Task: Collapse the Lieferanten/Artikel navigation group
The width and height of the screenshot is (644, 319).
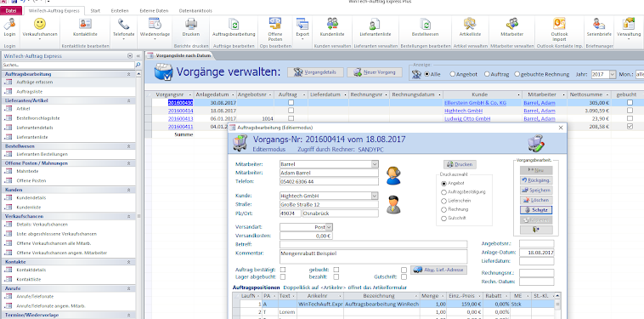Action: click(x=128, y=100)
